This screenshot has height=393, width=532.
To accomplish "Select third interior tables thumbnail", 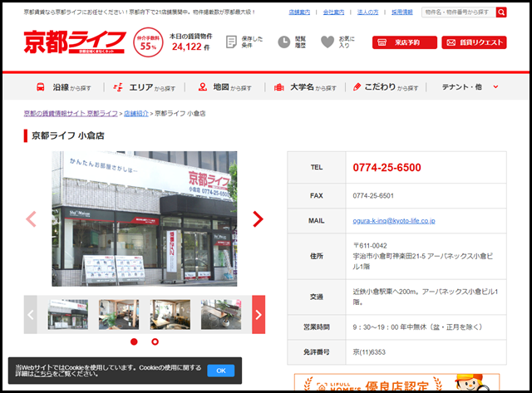I will (x=170, y=314).
